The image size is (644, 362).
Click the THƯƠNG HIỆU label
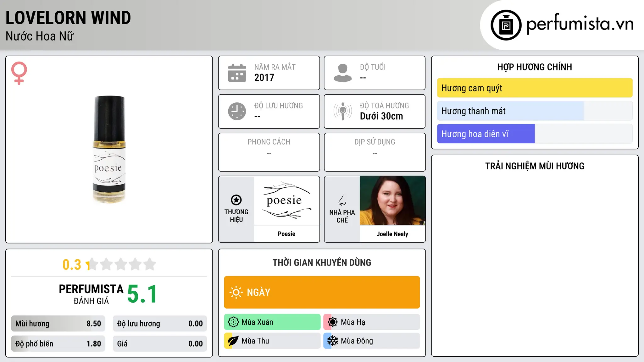tap(236, 216)
